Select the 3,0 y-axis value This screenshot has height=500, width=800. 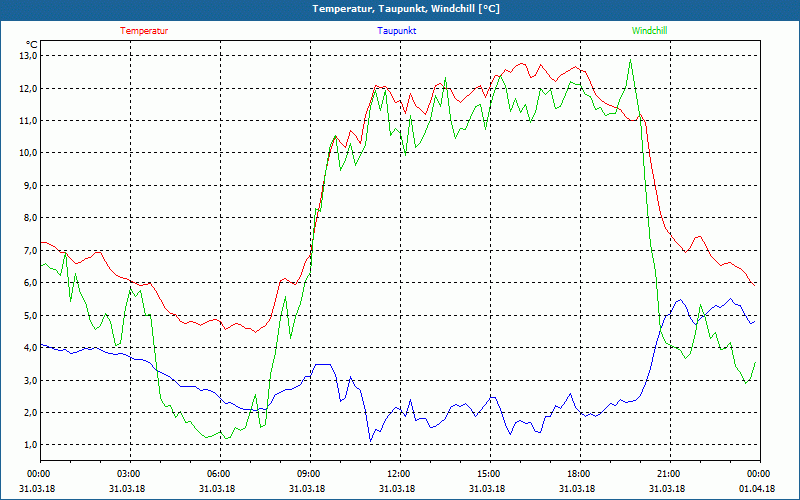(31, 380)
